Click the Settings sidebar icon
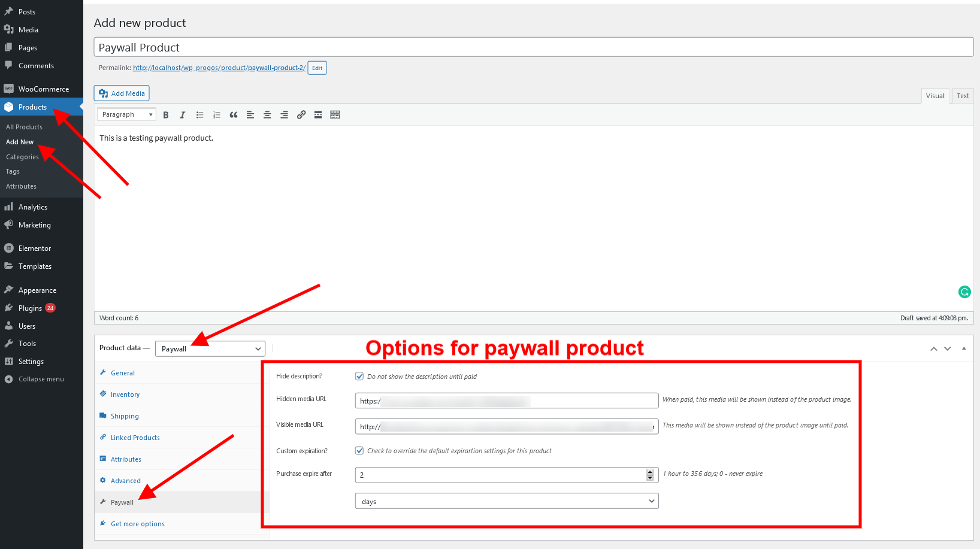The width and height of the screenshot is (980, 549). (x=8, y=361)
